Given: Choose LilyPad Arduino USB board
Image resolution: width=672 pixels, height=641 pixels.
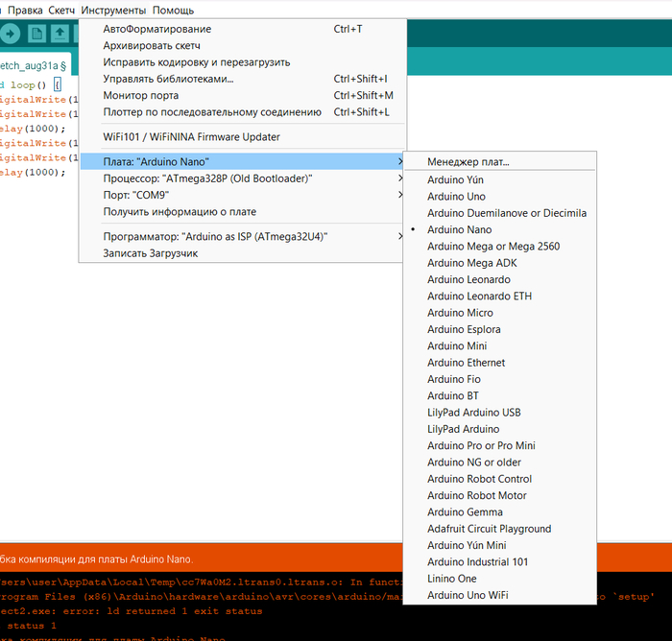Looking at the screenshot, I should point(500,413).
